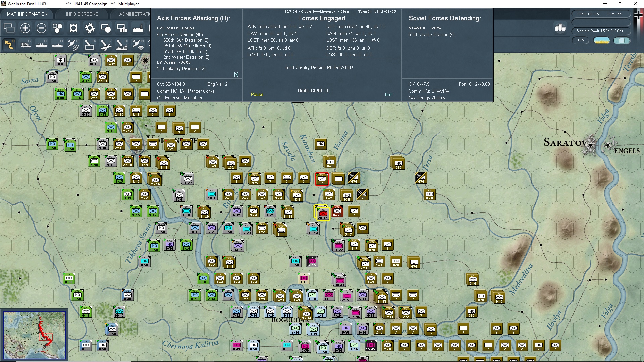The image size is (644, 362).
Task: Click the bar chart statistics icon
Action: pyautogui.click(x=560, y=28)
